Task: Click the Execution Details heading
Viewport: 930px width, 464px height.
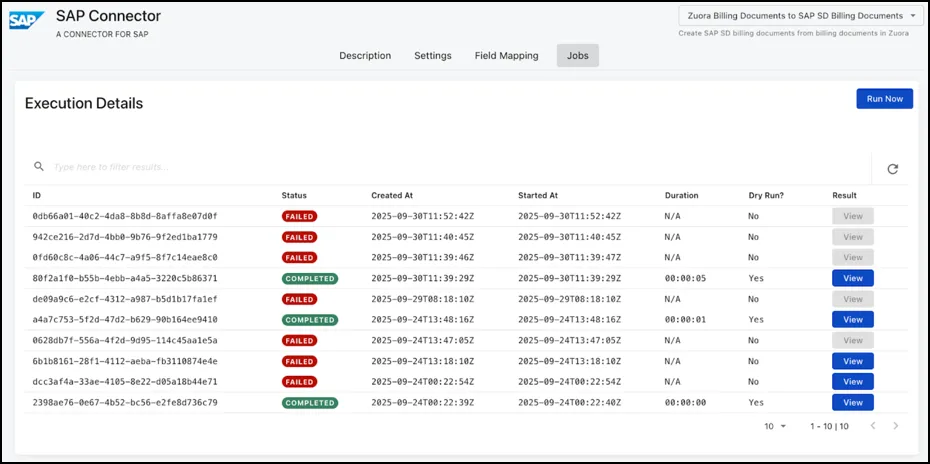Action: tap(84, 103)
